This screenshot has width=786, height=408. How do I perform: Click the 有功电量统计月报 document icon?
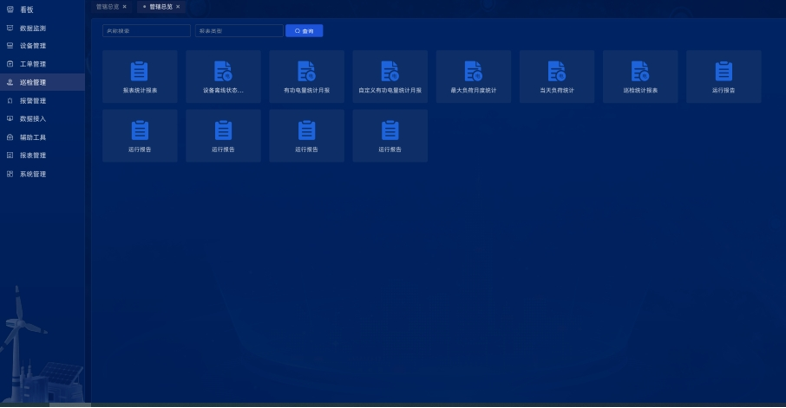pyautogui.click(x=307, y=71)
